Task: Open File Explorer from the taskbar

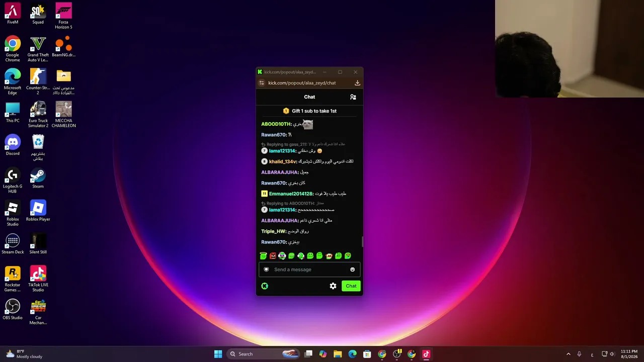Action: pos(338,354)
